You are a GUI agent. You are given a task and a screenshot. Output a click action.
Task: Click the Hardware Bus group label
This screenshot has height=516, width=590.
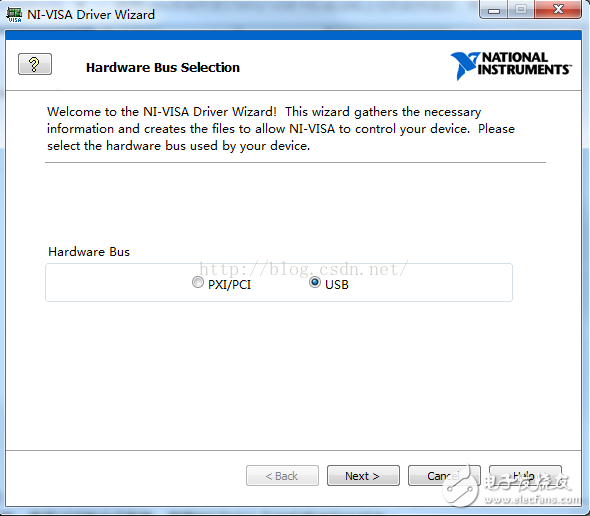(89, 251)
